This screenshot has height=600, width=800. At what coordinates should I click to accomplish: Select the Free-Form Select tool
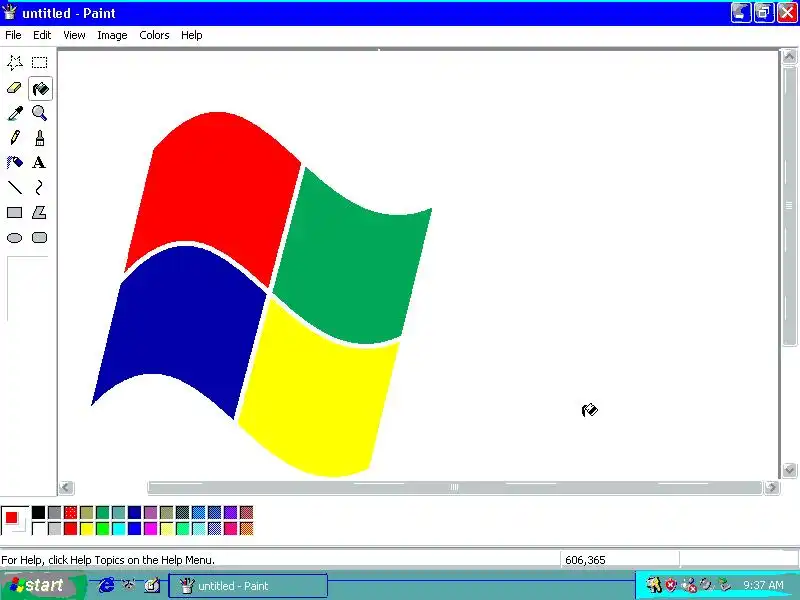[x=15, y=63]
